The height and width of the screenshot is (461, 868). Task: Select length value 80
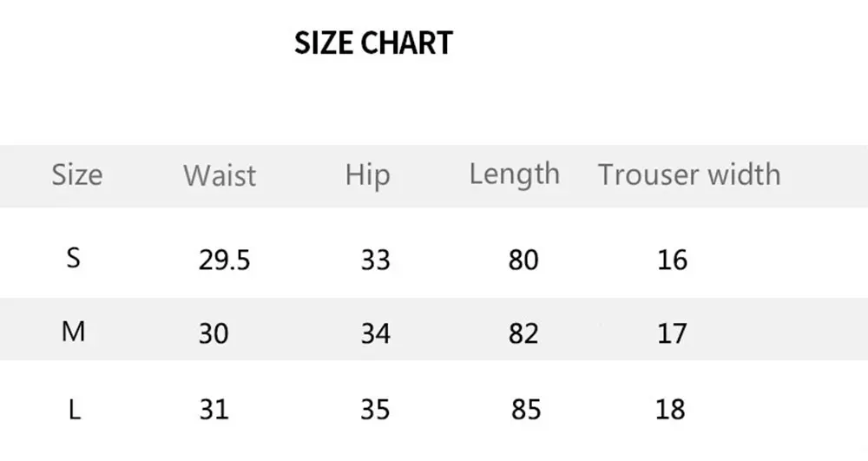point(523,260)
